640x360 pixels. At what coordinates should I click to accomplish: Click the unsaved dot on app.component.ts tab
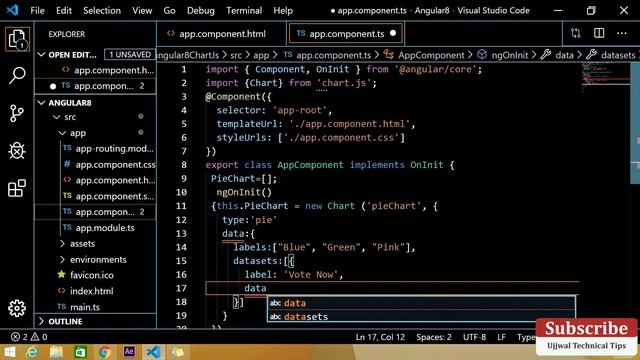[393, 33]
